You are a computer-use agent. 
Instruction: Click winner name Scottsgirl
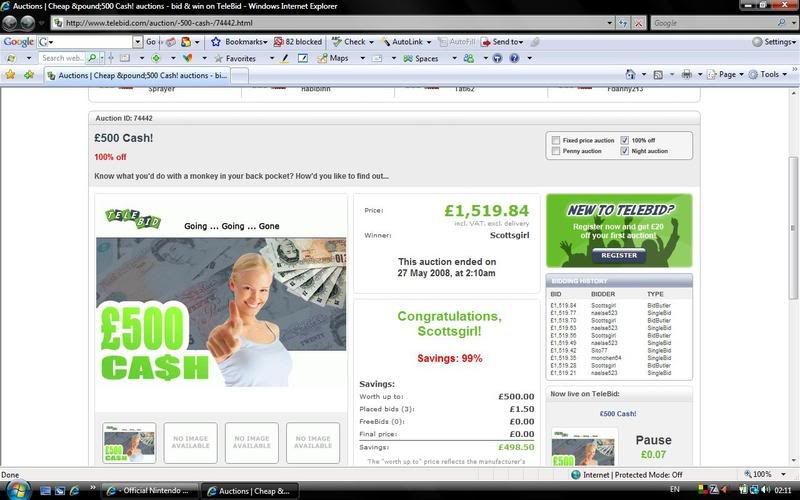coord(509,235)
